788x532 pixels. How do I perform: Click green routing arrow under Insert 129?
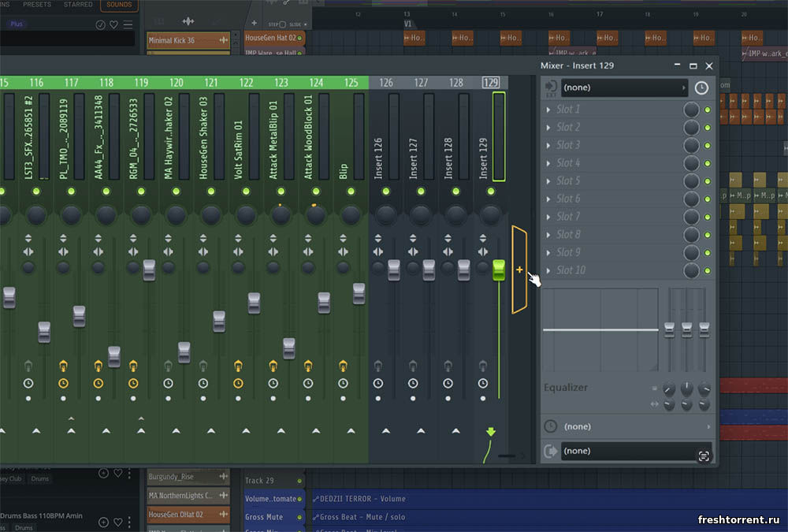(x=491, y=431)
